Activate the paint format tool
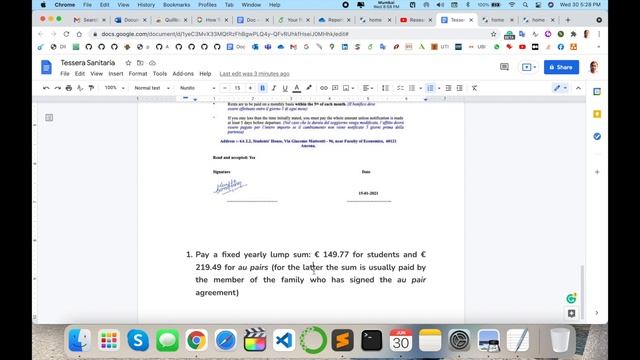The height and width of the screenshot is (360, 640). point(91,88)
